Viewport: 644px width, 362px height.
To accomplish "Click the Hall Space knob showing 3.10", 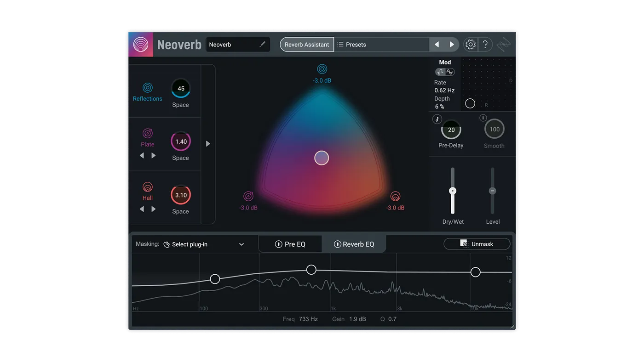I will click(181, 195).
